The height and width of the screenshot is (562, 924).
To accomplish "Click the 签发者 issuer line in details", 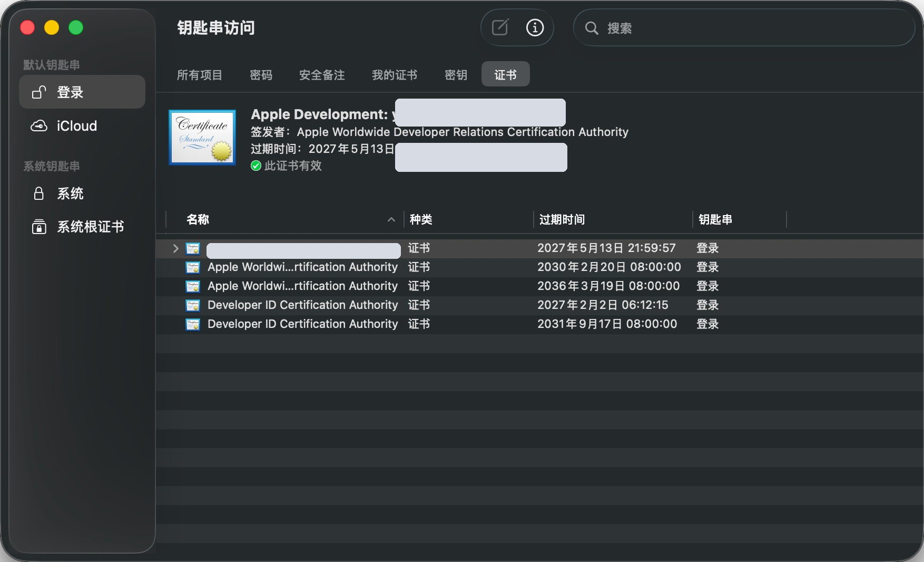I will [439, 132].
